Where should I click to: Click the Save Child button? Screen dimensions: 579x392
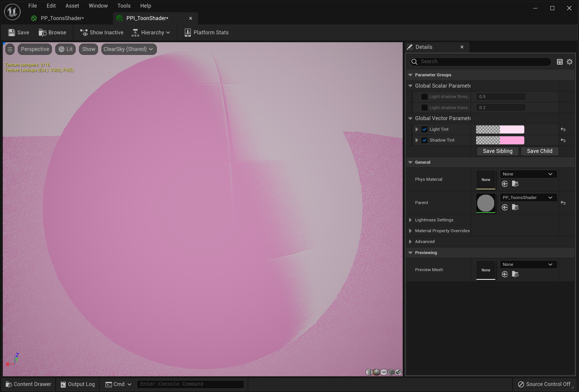pos(539,151)
